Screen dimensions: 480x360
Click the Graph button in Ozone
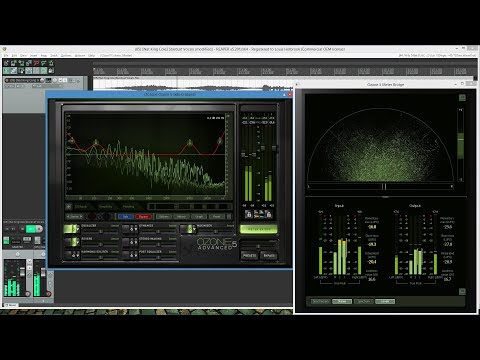click(x=199, y=216)
